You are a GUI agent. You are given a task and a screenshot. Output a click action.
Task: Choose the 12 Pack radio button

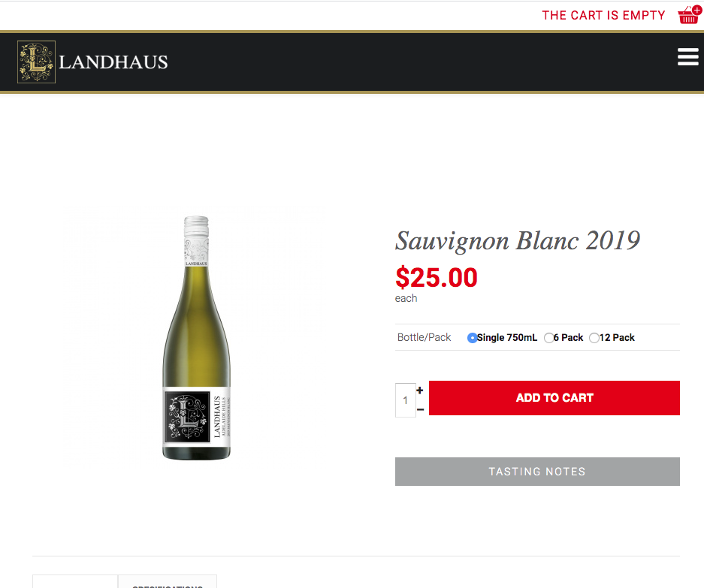tap(594, 337)
